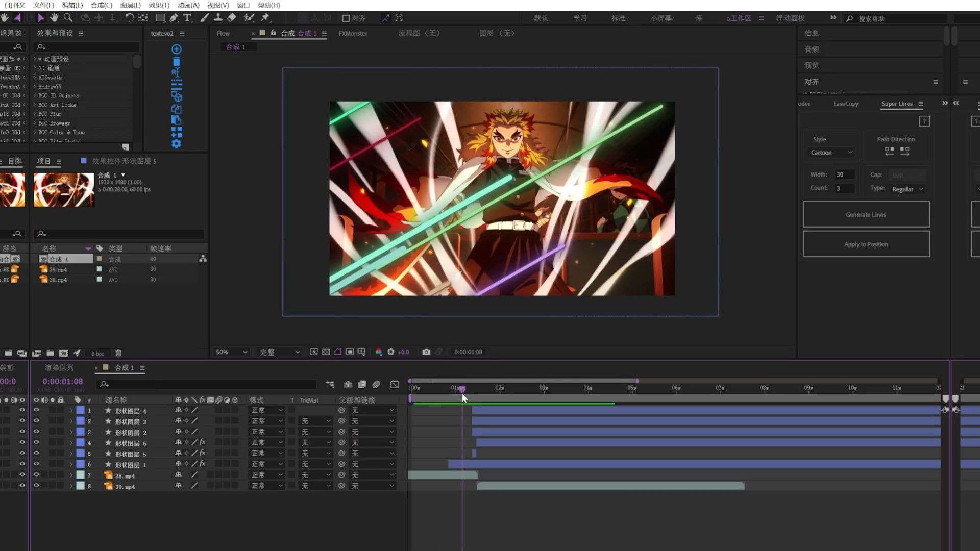Click the reset exposure aperture icon
This screenshot has width=980, height=551.
tap(391, 352)
